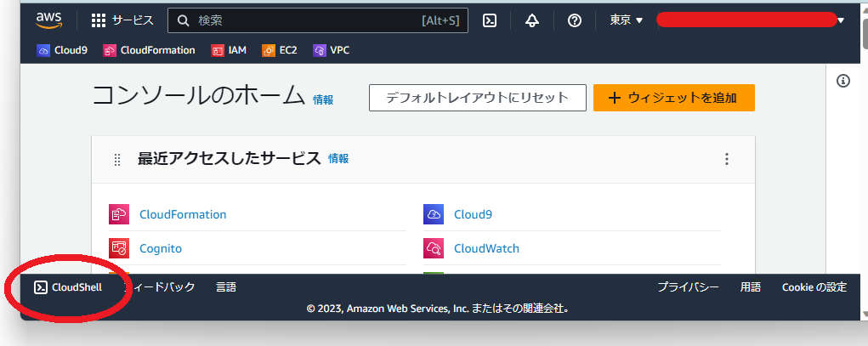868x346 pixels.
Task: Open CloudWatch link in recent services
Action: pos(486,248)
